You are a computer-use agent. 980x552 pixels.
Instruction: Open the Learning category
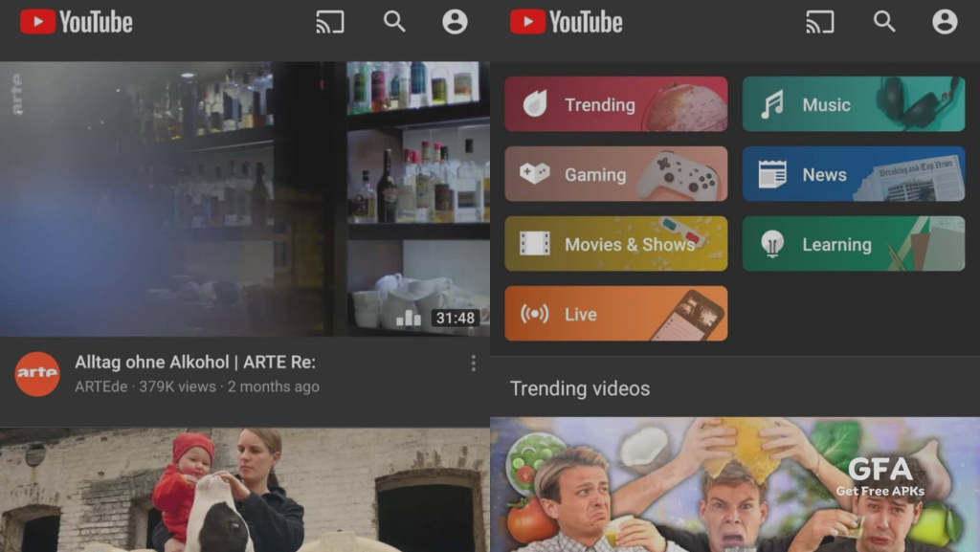pyautogui.click(x=854, y=244)
